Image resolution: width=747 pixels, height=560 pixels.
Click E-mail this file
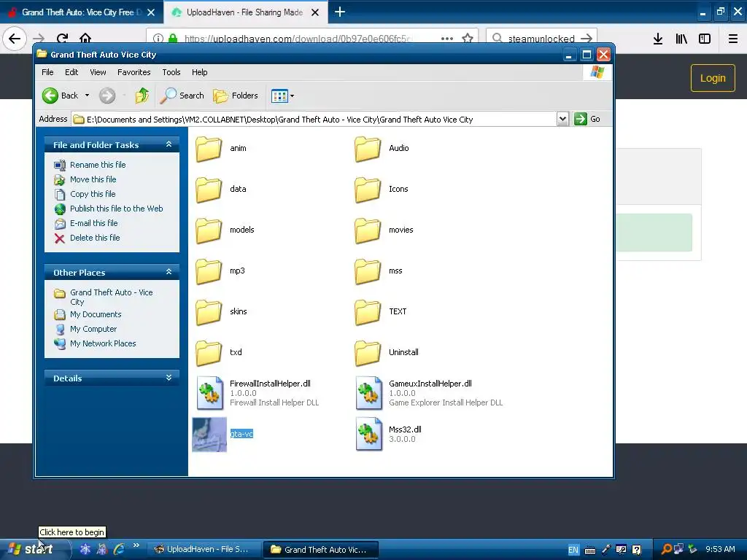point(93,223)
